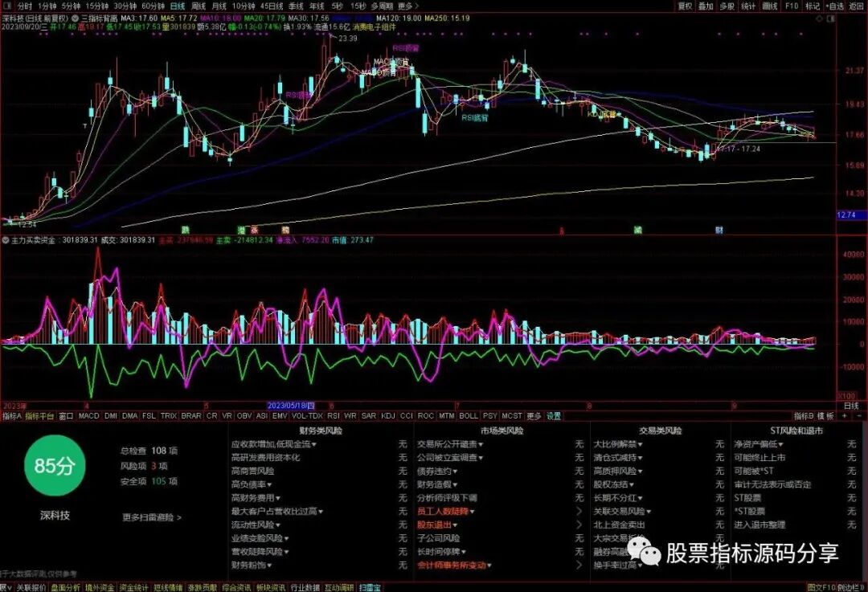868x592 pixels.
Task: Open 员工人数陡降 detail arrow
Action: pyautogui.click(x=579, y=511)
